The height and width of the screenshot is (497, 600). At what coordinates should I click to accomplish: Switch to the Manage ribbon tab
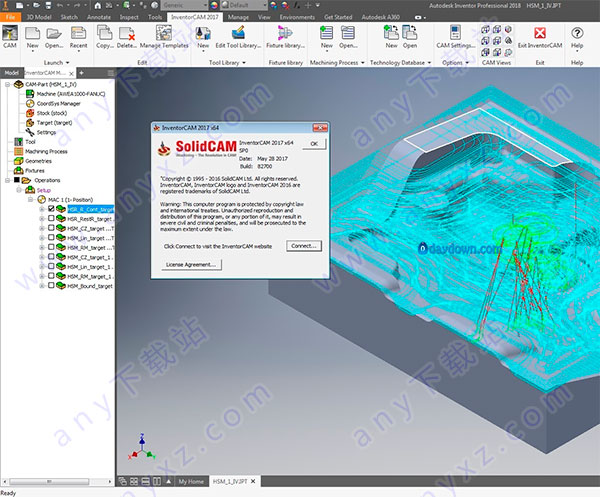click(238, 17)
